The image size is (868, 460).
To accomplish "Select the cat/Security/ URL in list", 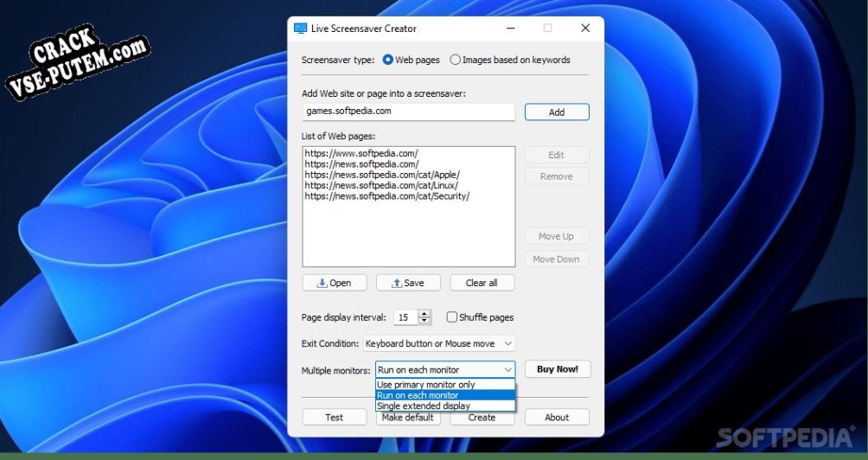I will tap(387, 196).
